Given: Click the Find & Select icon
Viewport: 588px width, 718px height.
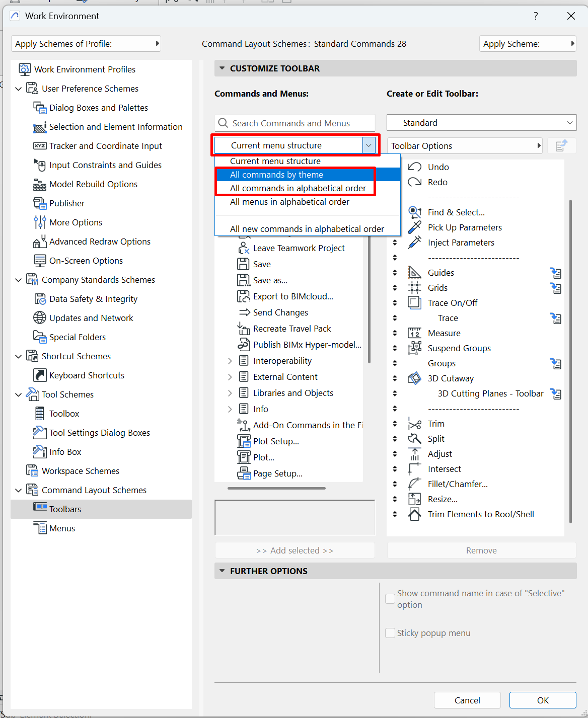Looking at the screenshot, I should [x=414, y=212].
